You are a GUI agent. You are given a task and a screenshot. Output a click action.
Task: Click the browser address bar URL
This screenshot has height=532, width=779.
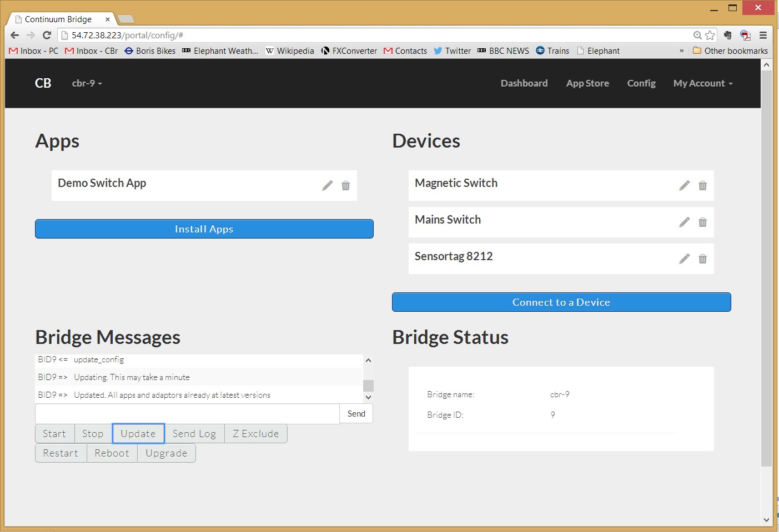[127, 35]
